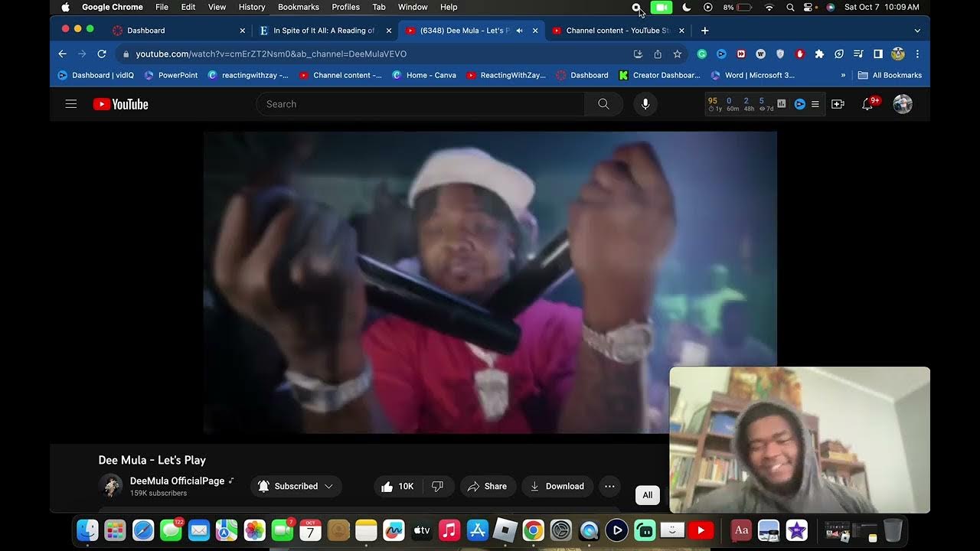The image size is (980, 551).
Task: Expand the tab search chevron
Action: point(917,31)
